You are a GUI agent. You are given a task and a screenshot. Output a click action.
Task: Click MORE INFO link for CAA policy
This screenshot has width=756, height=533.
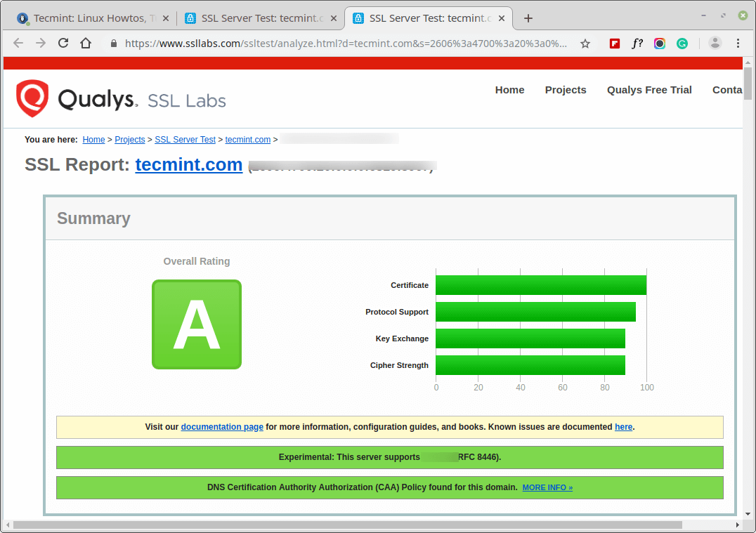click(x=548, y=487)
